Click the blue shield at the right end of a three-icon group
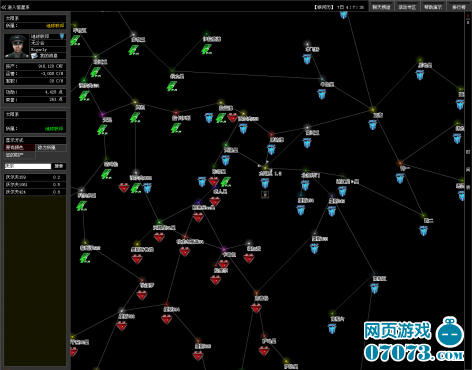The width and height of the screenshot is (472, 370). (x=148, y=188)
